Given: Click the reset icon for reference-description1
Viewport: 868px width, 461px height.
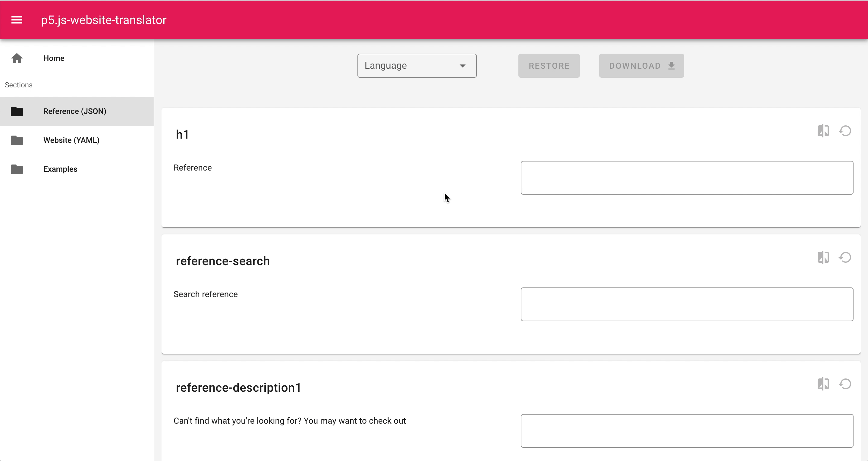Looking at the screenshot, I should pyautogui.click(x=845, y=384).
